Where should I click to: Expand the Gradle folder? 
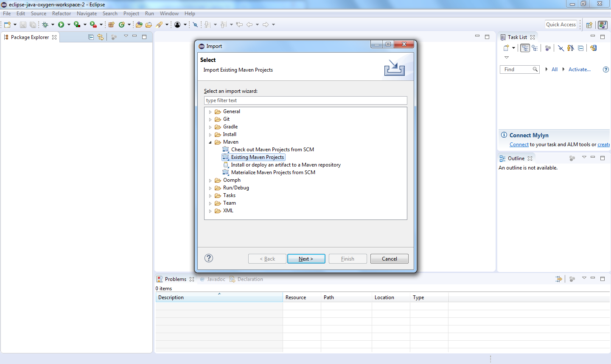210,127
